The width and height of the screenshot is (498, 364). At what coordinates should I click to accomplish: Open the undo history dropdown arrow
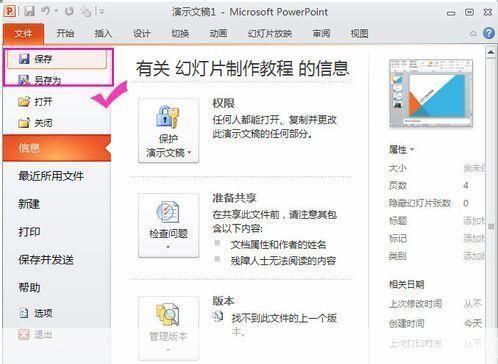click(x=56, y=12)
